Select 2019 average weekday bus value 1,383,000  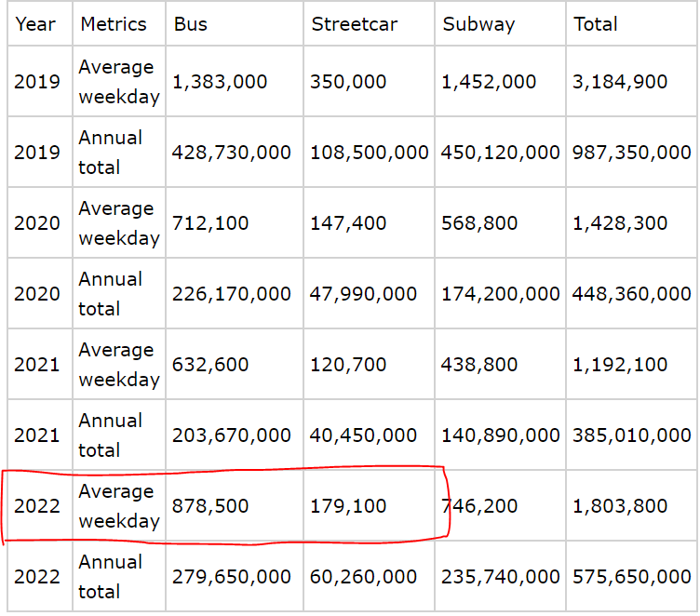click(220, 82)
